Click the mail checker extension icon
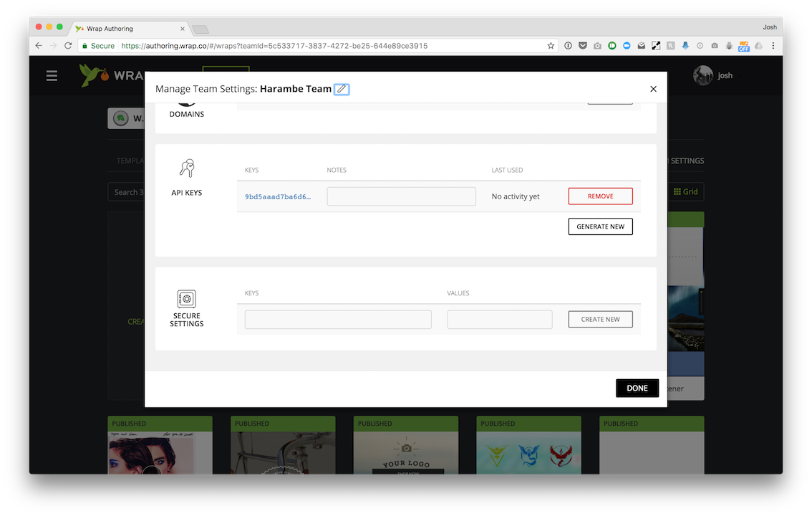Screen dimensions: 812x516 pos(641,46)
